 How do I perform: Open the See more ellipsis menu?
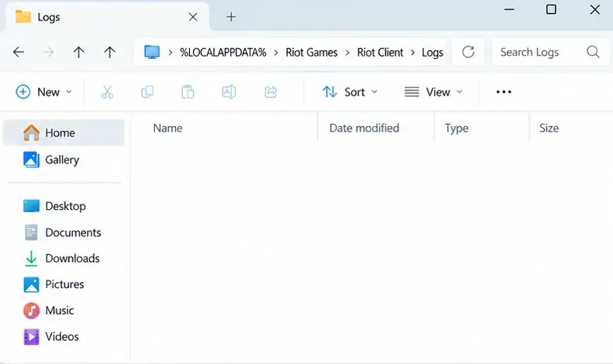[x=504, y=92]
